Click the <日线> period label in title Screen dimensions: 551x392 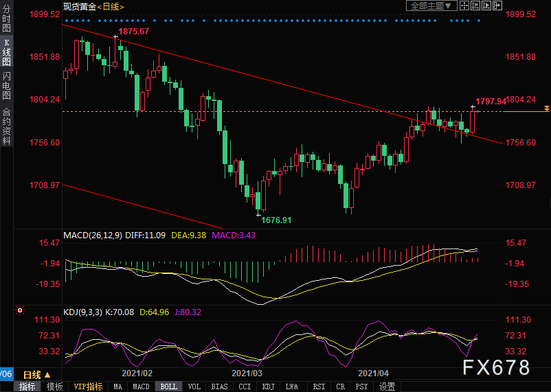point(111,6)
